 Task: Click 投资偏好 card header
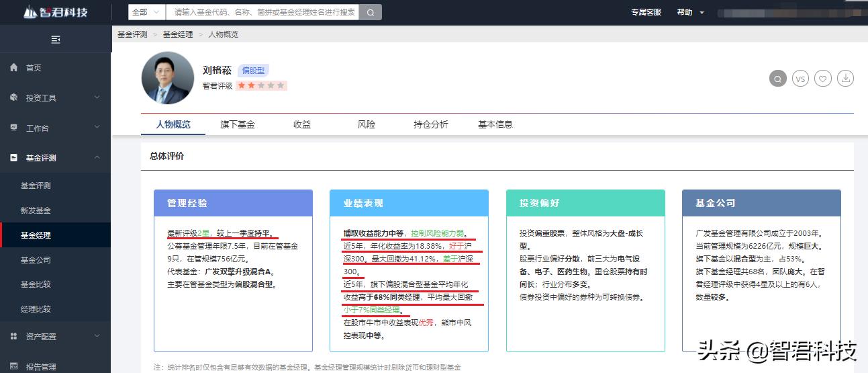pos(585,203)
